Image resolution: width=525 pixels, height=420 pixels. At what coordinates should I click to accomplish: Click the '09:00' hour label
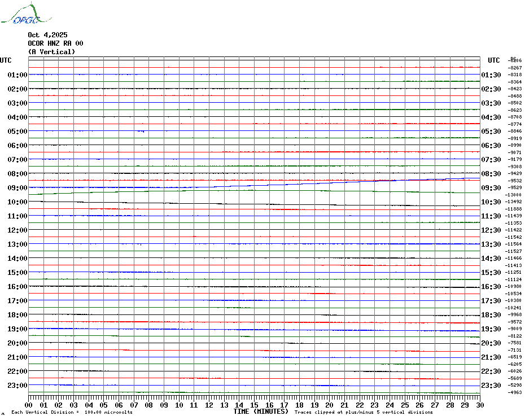coord(17,187)
